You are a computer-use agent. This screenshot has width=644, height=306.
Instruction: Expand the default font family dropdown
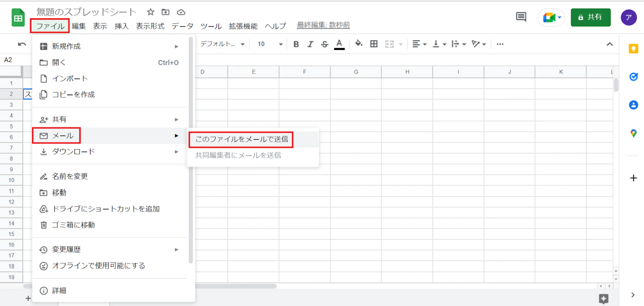click(223, 44)
